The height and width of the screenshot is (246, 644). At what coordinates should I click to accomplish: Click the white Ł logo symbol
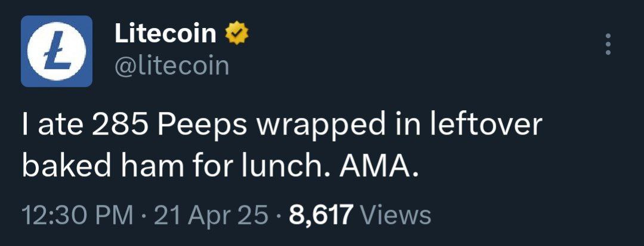point(57,51)
